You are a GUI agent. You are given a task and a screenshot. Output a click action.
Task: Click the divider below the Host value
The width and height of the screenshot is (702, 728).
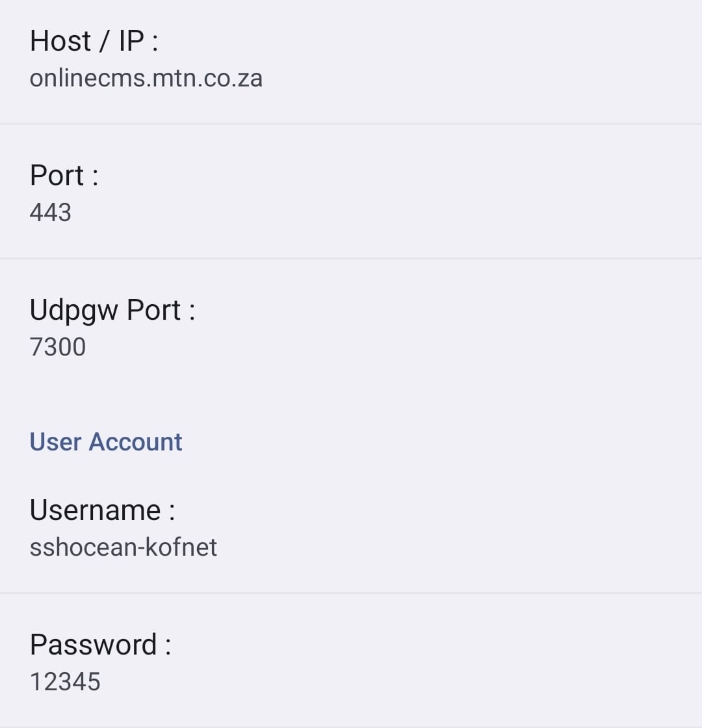click(351, 123)
